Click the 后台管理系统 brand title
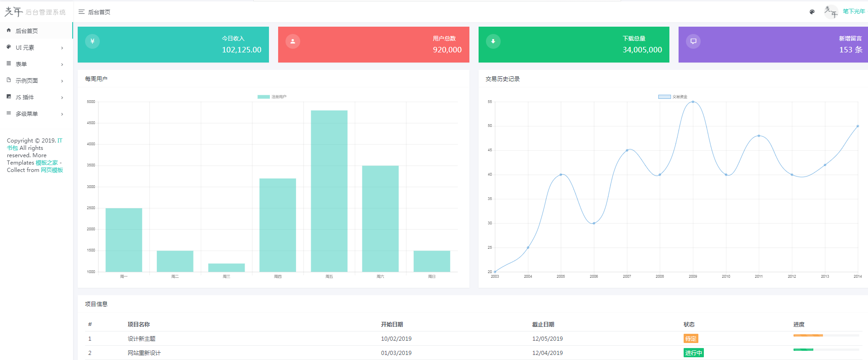 point(46,12)
